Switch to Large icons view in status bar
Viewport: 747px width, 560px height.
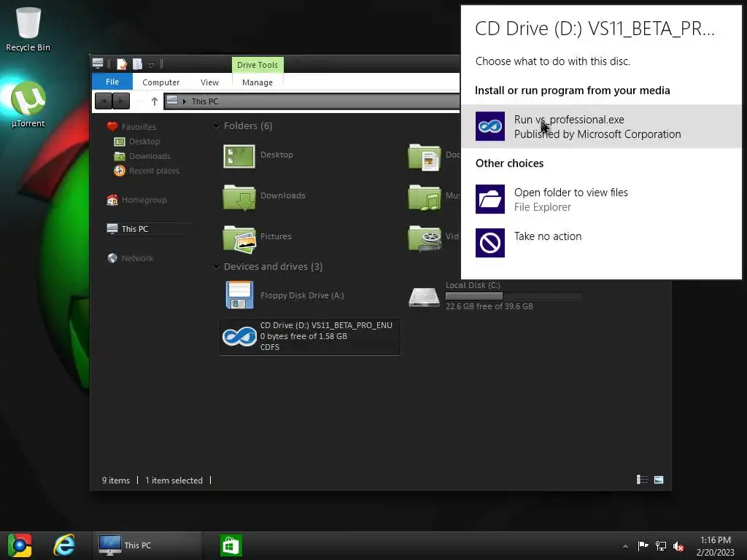[x=659, y=480]
